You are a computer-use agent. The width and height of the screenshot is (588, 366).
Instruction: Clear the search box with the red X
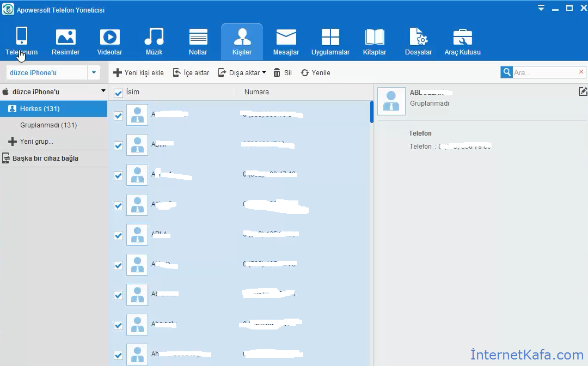pyautogui.click(x=581, y=72)
